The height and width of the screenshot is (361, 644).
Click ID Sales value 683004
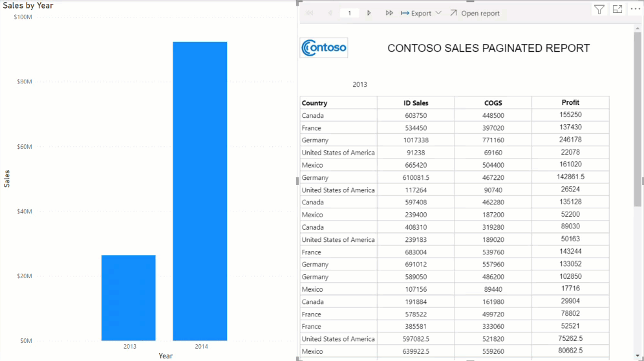(x=416, y=252)
